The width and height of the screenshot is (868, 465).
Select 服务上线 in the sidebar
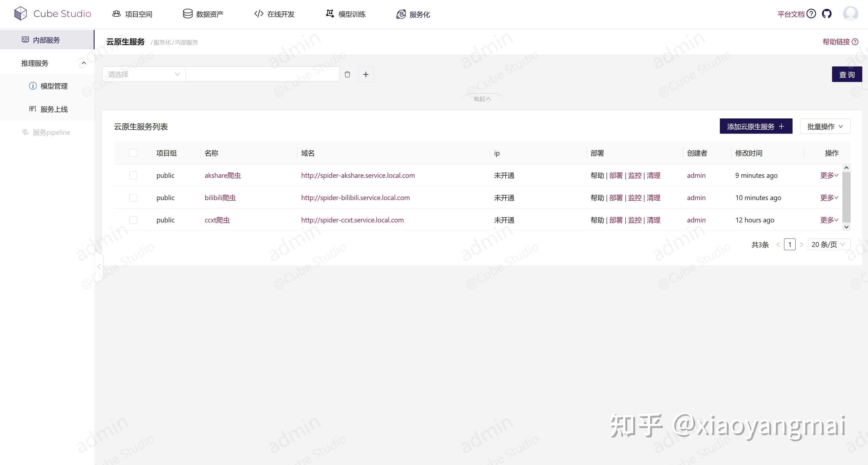pos(54,109)
